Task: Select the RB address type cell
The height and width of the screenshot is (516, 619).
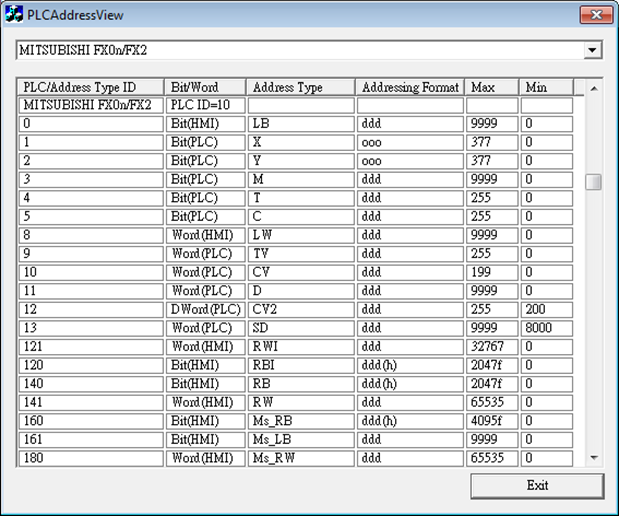Action: click(301, 383)
